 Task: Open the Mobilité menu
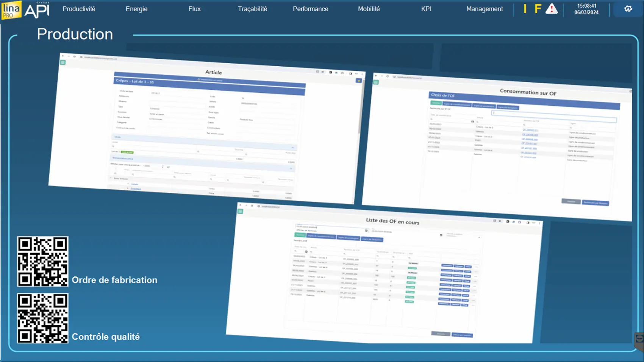tap(369, 9)
